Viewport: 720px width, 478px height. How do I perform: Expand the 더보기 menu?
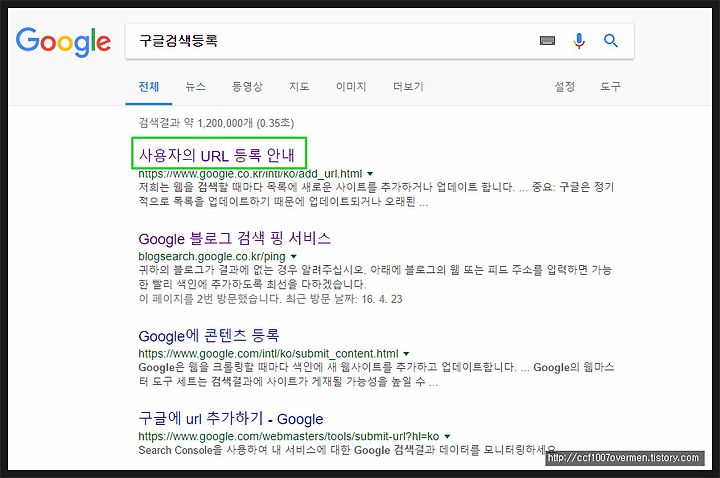point(408,86)
